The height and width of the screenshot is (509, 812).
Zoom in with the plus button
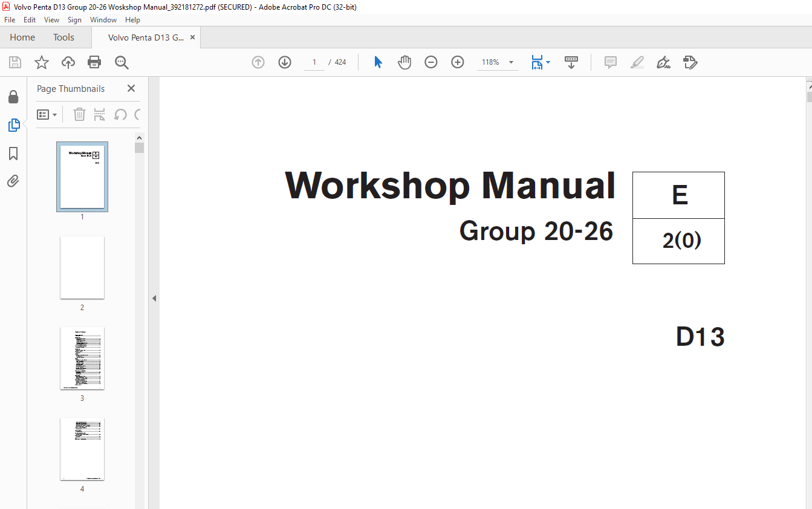tap(458, 62)
